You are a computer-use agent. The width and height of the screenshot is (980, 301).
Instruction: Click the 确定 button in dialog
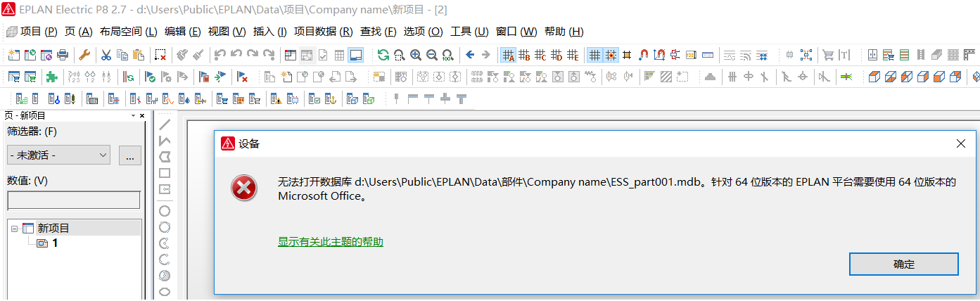[903, 264]
